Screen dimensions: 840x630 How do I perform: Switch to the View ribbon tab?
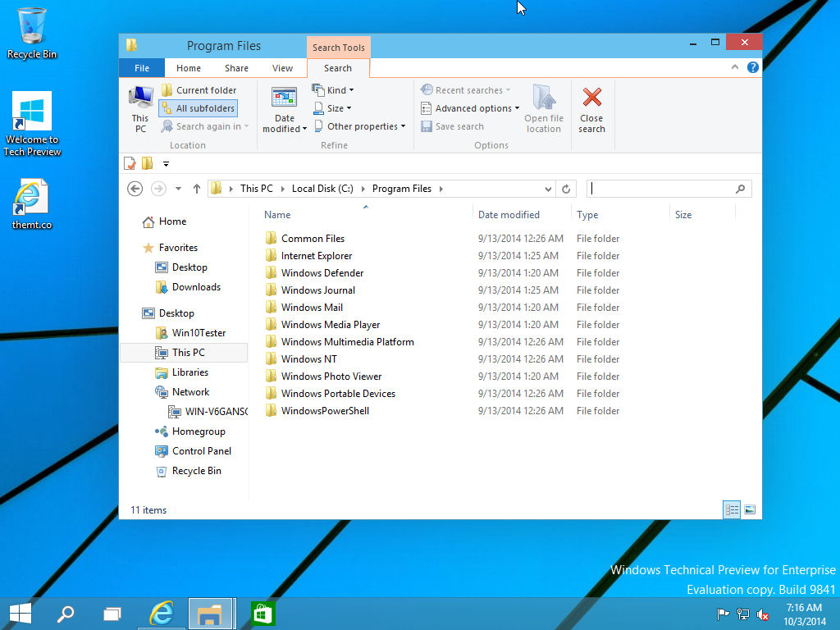point(282,68)
